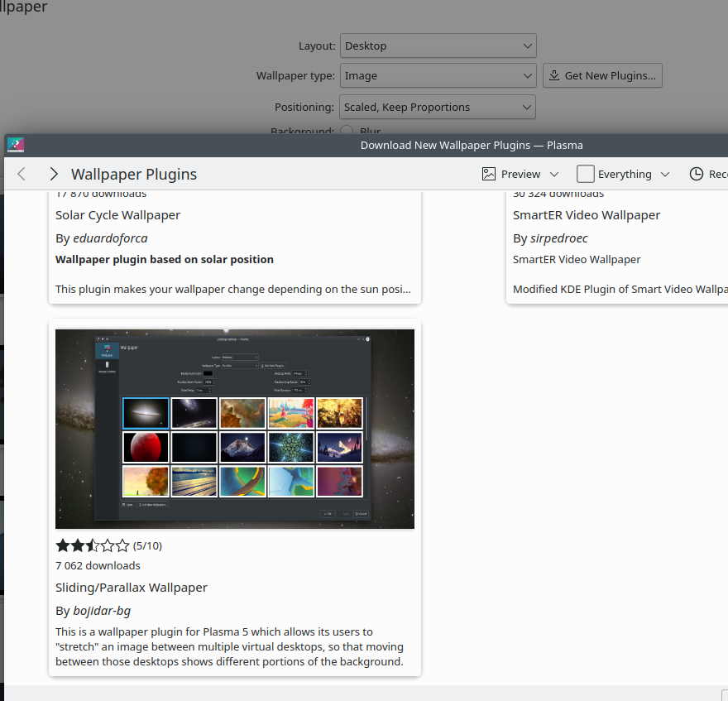Click author name sirpedroec

coord(559,238)
